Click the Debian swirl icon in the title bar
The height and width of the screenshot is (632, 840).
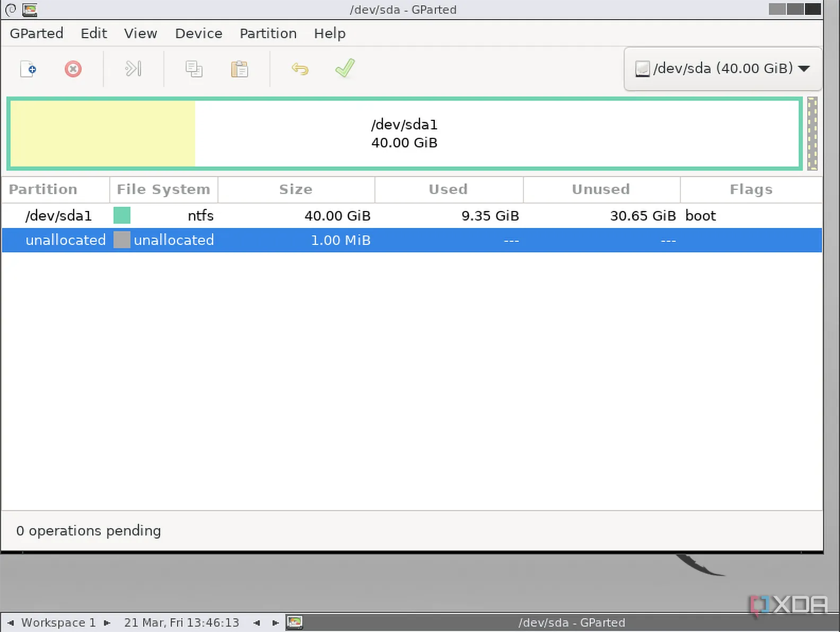pos(10,9)
